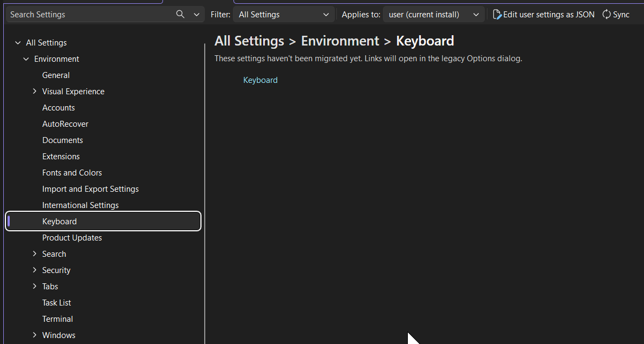Click the JSON document edit icon

pyautogui.click(x=497, y=15)
